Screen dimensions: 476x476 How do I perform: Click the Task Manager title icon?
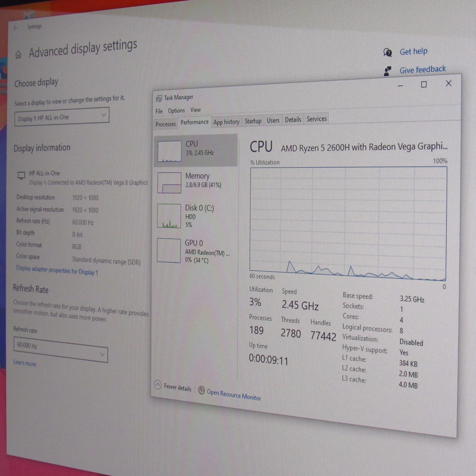(159, 99)
